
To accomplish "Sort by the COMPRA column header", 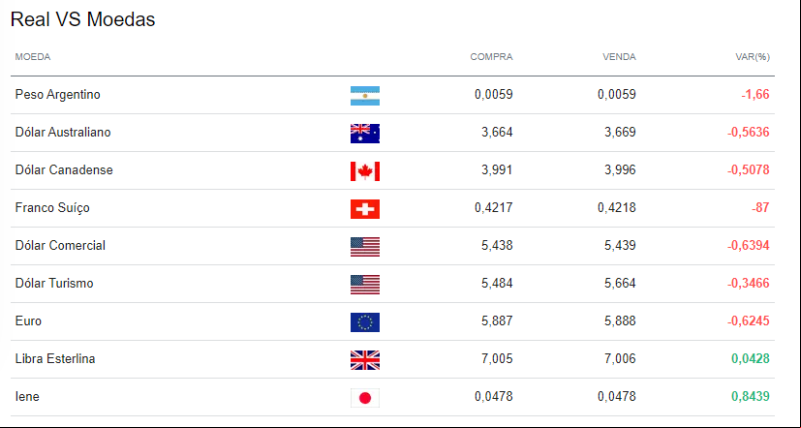I will click(491, 57).
